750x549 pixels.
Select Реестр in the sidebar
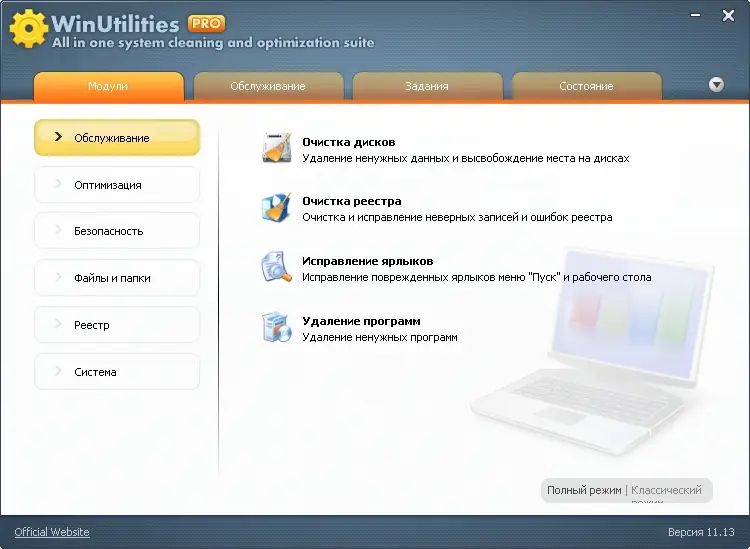point(117,325)
